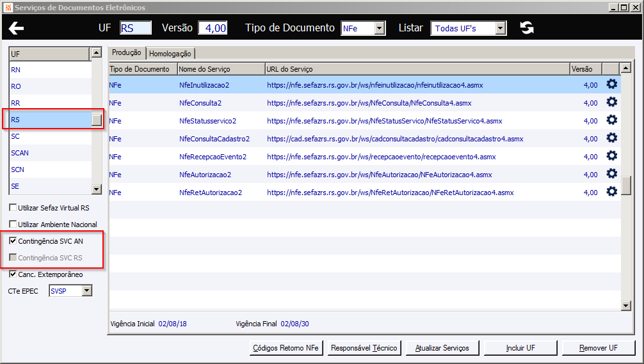
Task: Toggle Contingência SVC RS checkbox
Action: [13, 257]
